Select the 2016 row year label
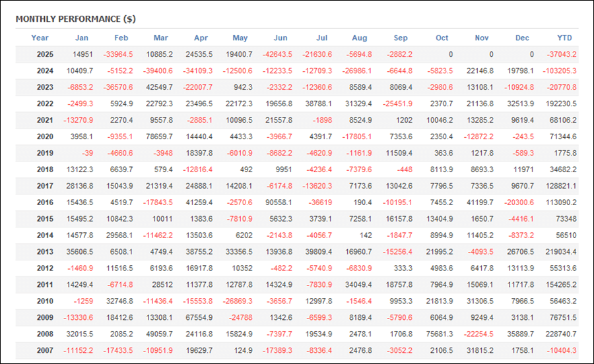Screen dimensions: 594x364 [45, 202]
